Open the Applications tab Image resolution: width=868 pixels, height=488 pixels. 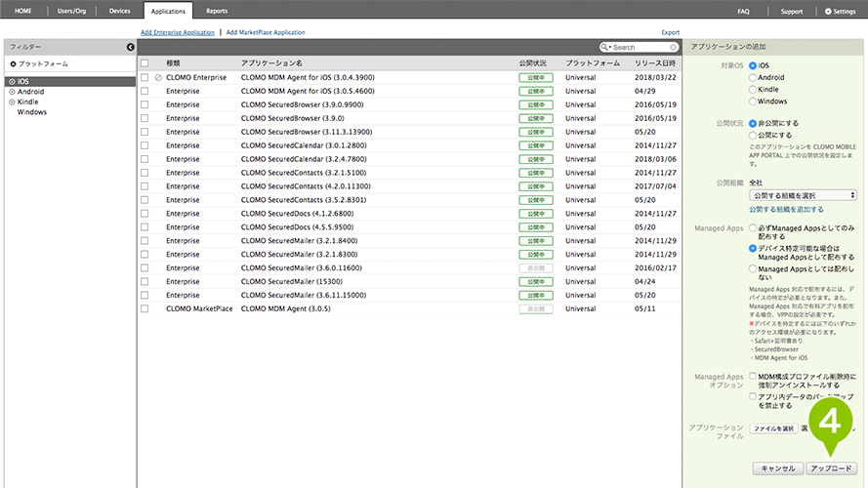[x=168, y=11]
